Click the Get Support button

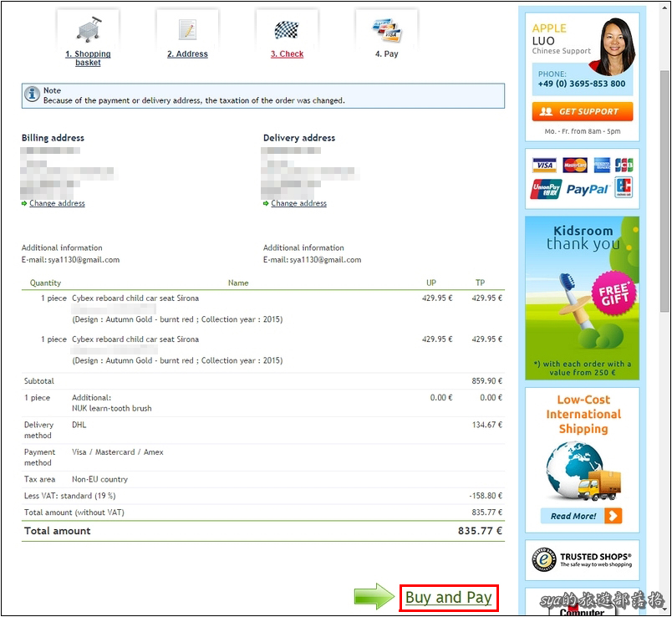coord(583,111)
